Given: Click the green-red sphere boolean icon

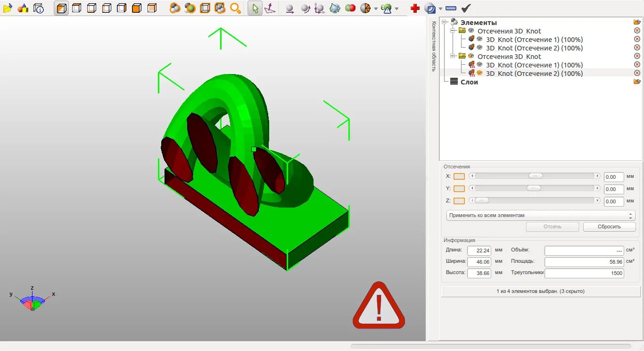Looking at the screenshot, I should (x=350, y=8).
